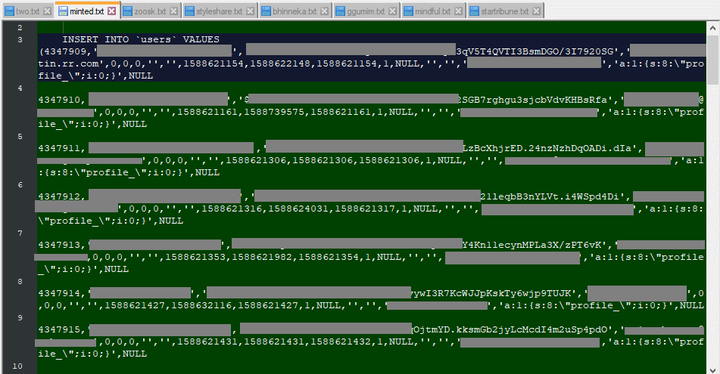This screenshot has width=720, height=374.
Task: Click the record ID 4347915
Action: point(59,329)
